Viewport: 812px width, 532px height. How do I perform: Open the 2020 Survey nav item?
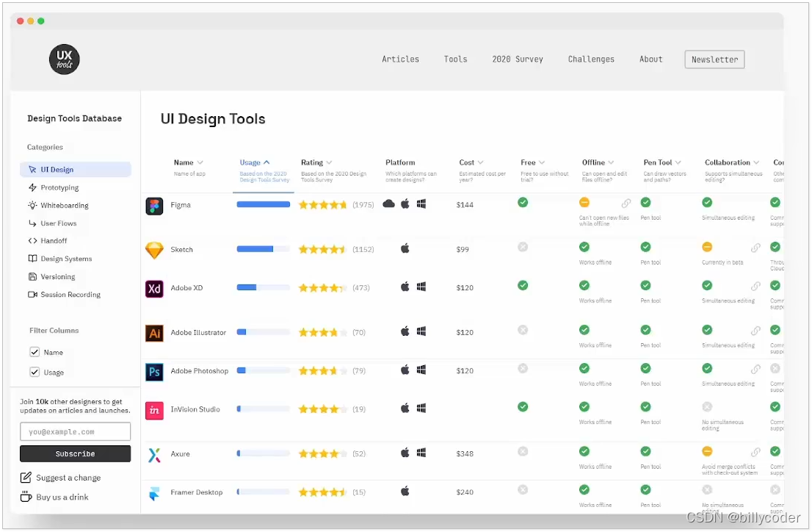(x=518, y=59)
